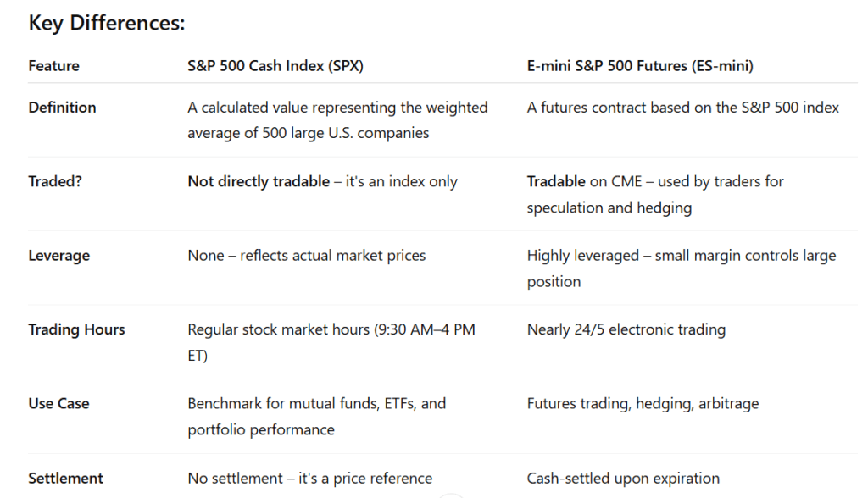Click the Nearly 24/5 electronic trading cell
The height and width of the screenshot is (498, 868).
(x=626, y=329)
